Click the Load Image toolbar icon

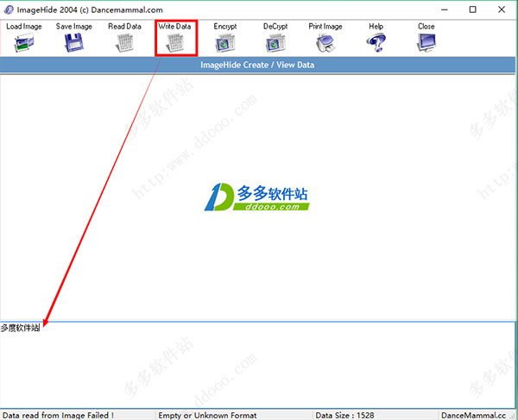24,43
